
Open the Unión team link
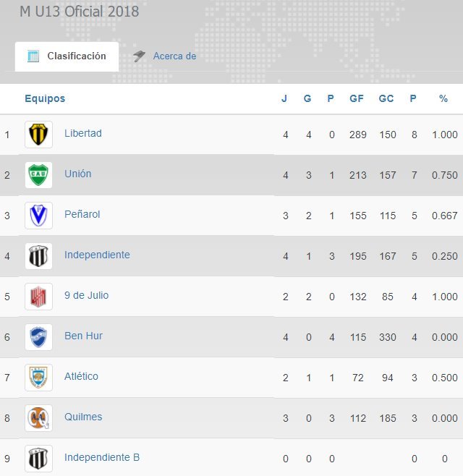point(77,174)
